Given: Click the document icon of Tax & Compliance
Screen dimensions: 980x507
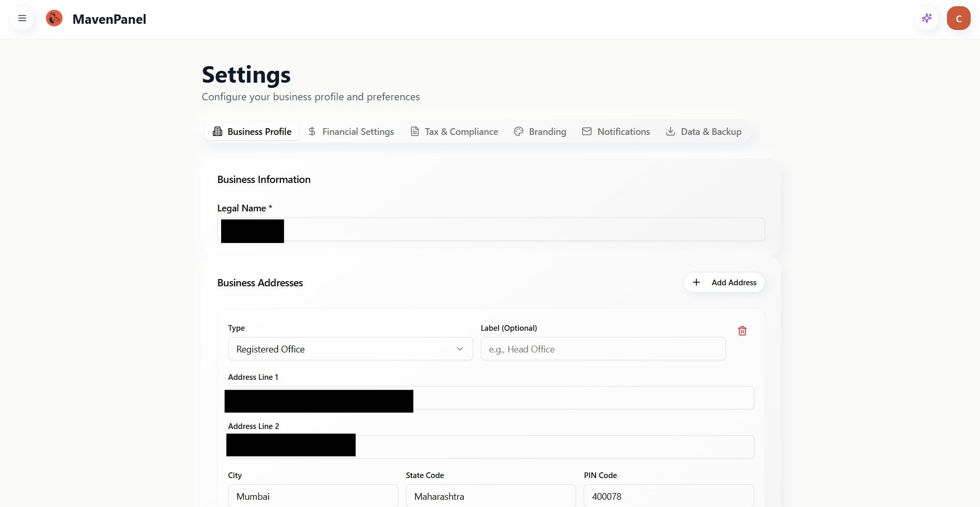Looking at the screenshot, I should (x=415, y=131).
